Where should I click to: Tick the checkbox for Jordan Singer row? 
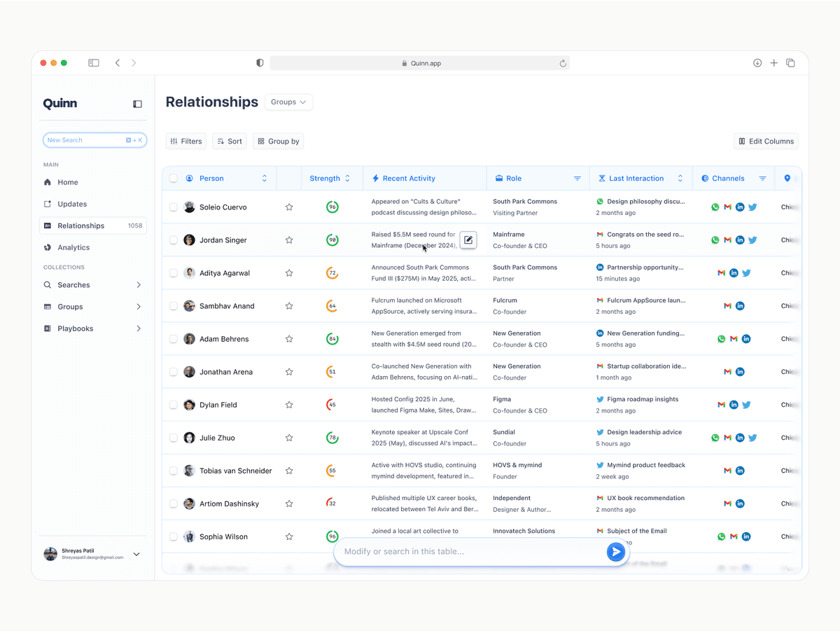click(x=174, y=240)
